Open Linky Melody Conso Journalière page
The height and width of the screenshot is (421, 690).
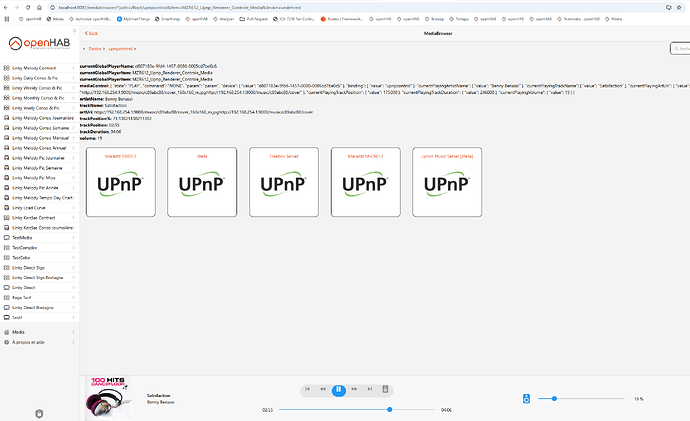[x=40, y=118]
